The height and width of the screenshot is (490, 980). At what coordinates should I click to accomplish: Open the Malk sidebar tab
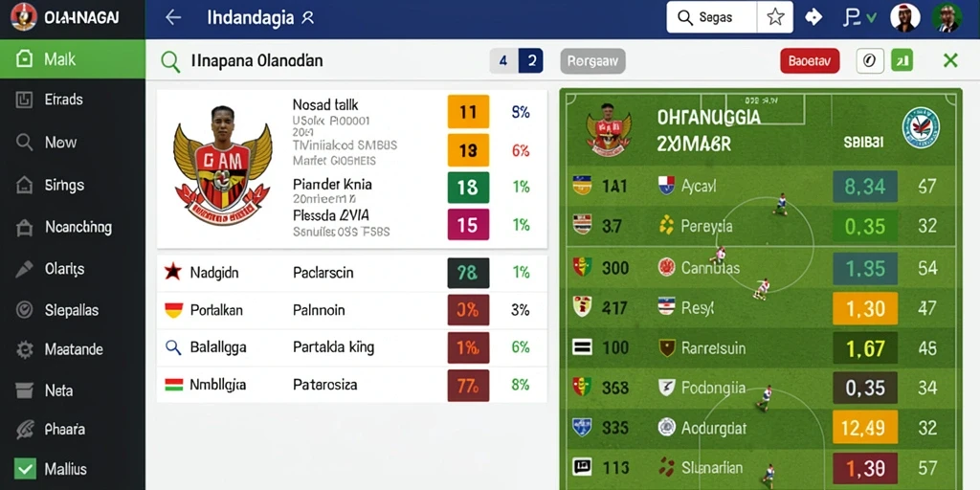coord(73,59)
